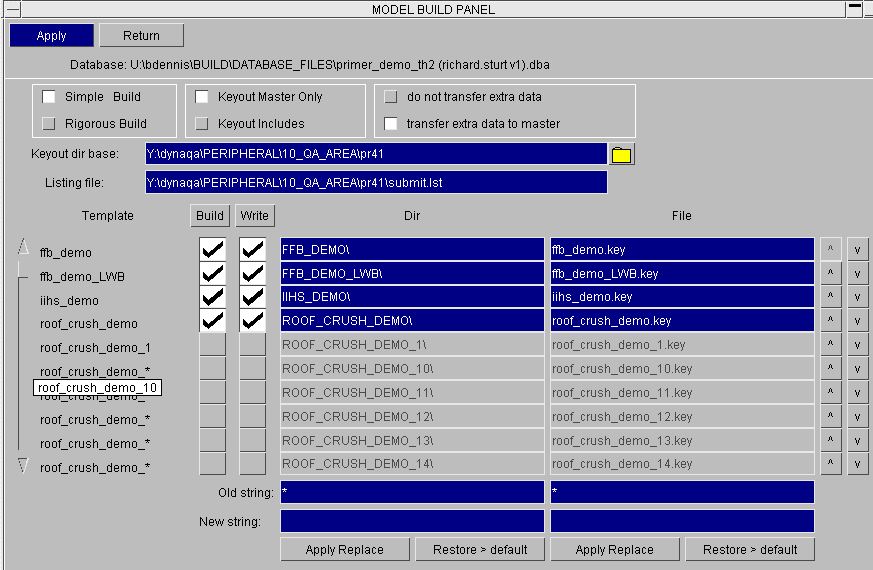Click the Write column header button
873x570 pixels.
point(254,215)
